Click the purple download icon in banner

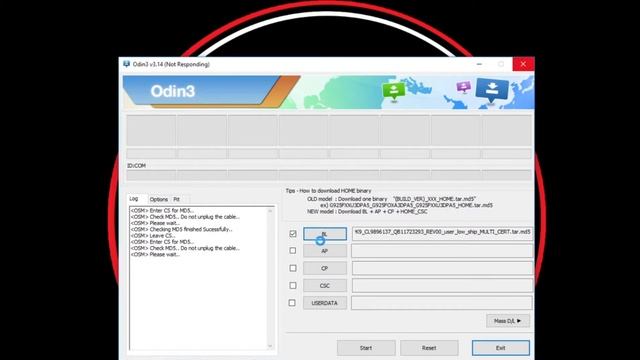point(464,87)
